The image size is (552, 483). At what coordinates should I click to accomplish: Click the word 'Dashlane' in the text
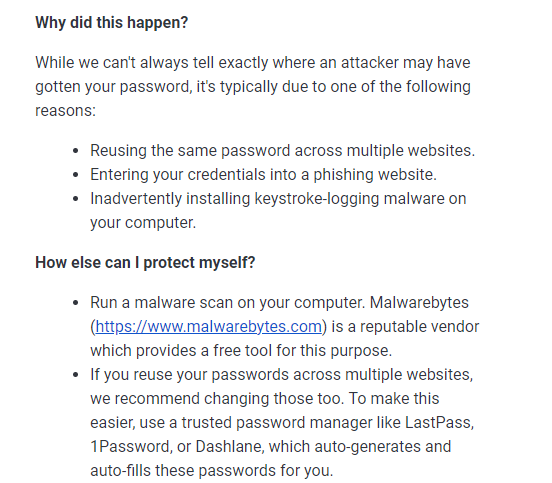click(x=228, y=446)
